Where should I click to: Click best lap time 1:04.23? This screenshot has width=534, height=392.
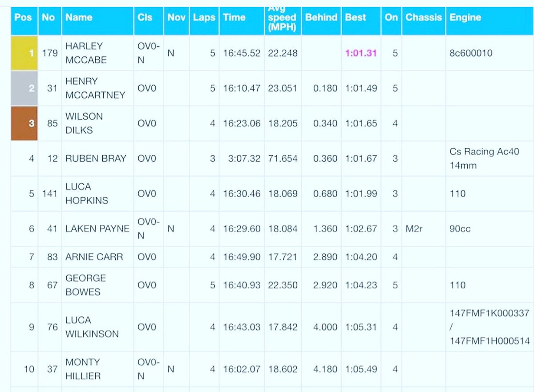[361, 285]
